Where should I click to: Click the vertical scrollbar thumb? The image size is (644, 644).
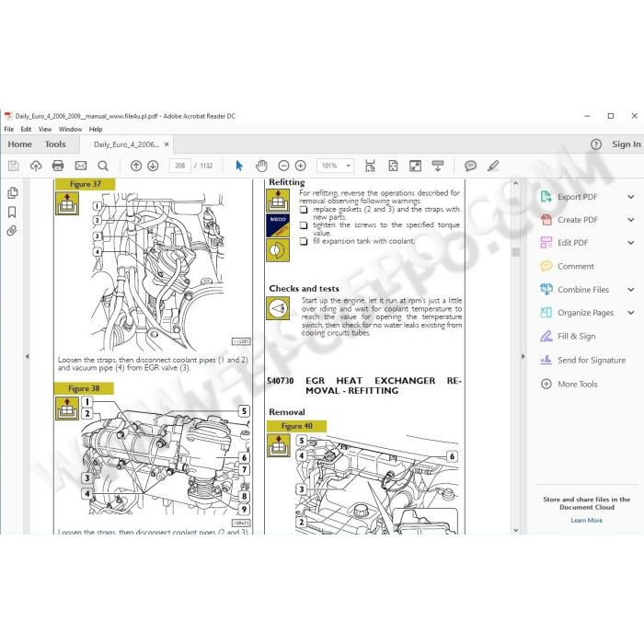pos(516,252)
